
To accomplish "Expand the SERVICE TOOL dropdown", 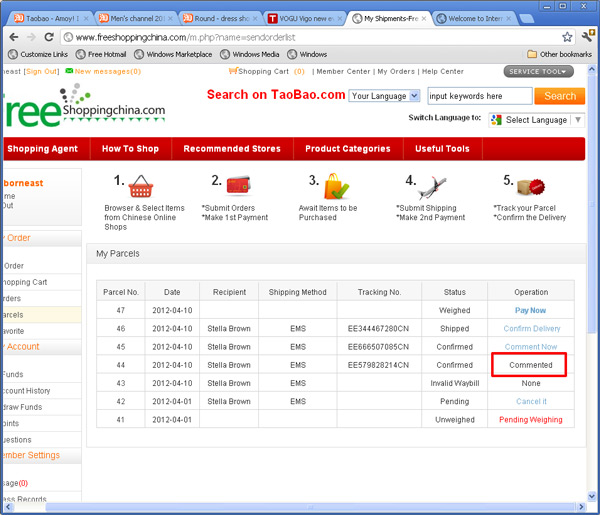I will click(x=538, y=71).
